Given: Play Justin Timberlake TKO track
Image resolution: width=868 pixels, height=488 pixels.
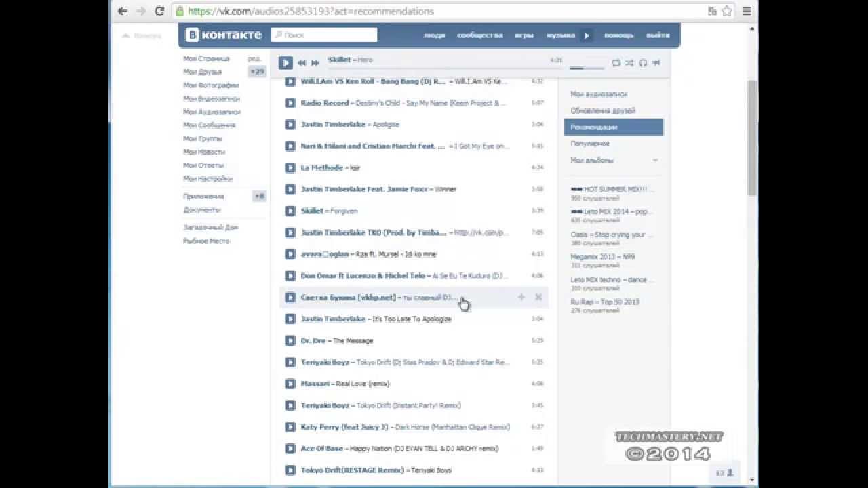Looking at the screenshot, I should (x=290, y=232).
